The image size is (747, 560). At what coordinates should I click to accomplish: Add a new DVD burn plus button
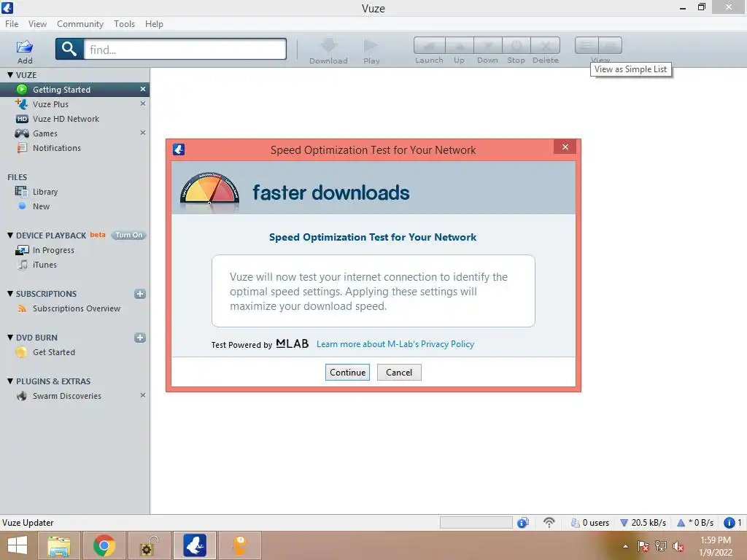[140, 338]
